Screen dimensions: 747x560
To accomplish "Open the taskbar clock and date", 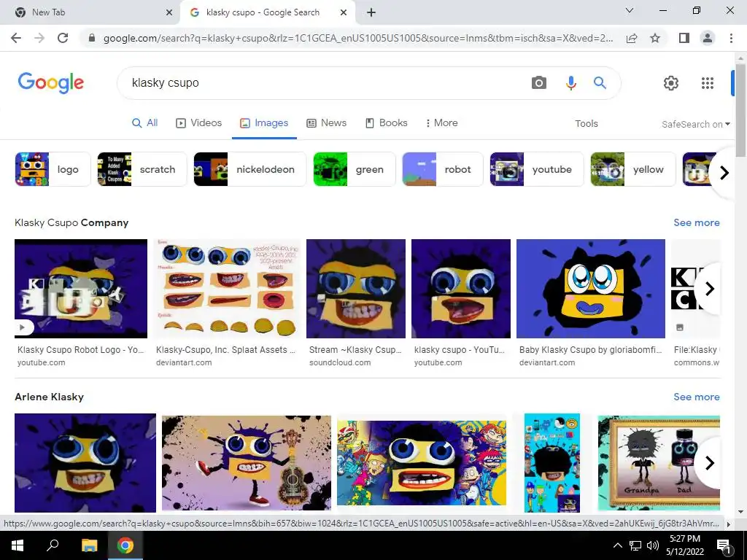I will coord(684,545).
